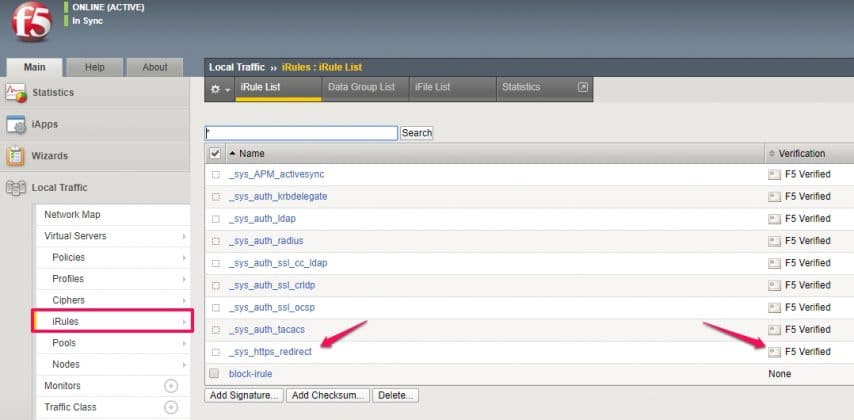Click the pop-out icon on Statistics tab
Screen dimensions: 854x420
pyautogui.click(x=583, y=88)
